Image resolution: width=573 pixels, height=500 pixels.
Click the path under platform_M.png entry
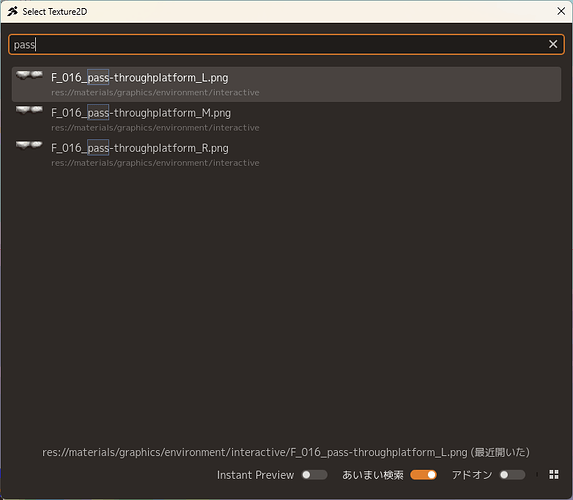(155, 128)
